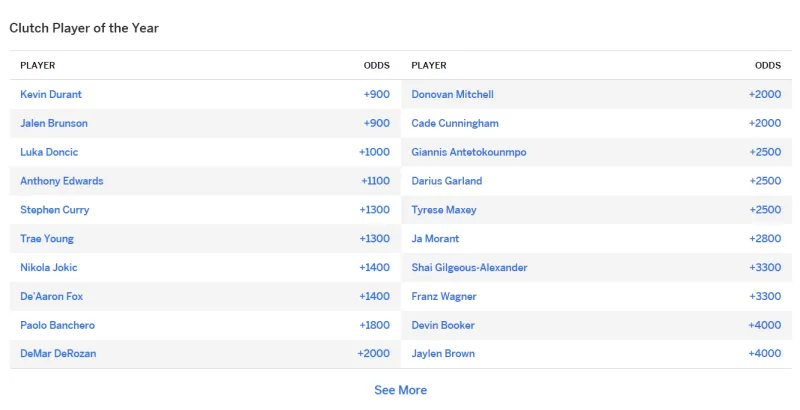
Task: Open Donovan Mitchell player link
Action: point(452,94)
